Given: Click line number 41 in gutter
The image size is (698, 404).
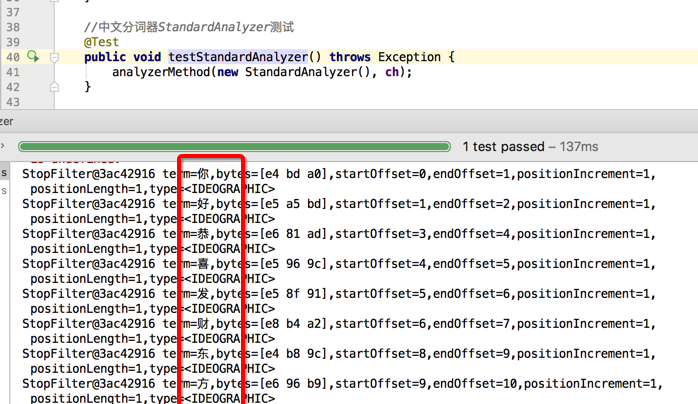Looking at the screenshot, I should [x=13, y=72].
